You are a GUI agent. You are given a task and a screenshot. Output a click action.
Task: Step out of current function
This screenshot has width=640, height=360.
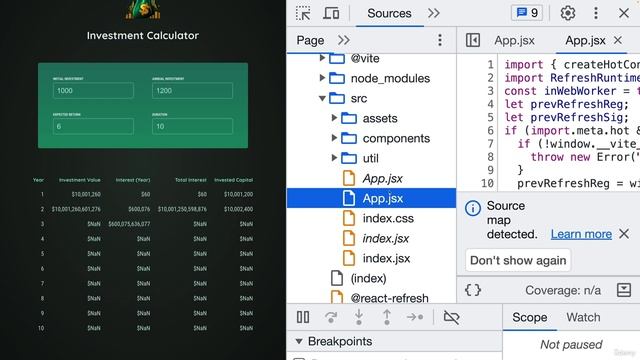click(387, 317)
